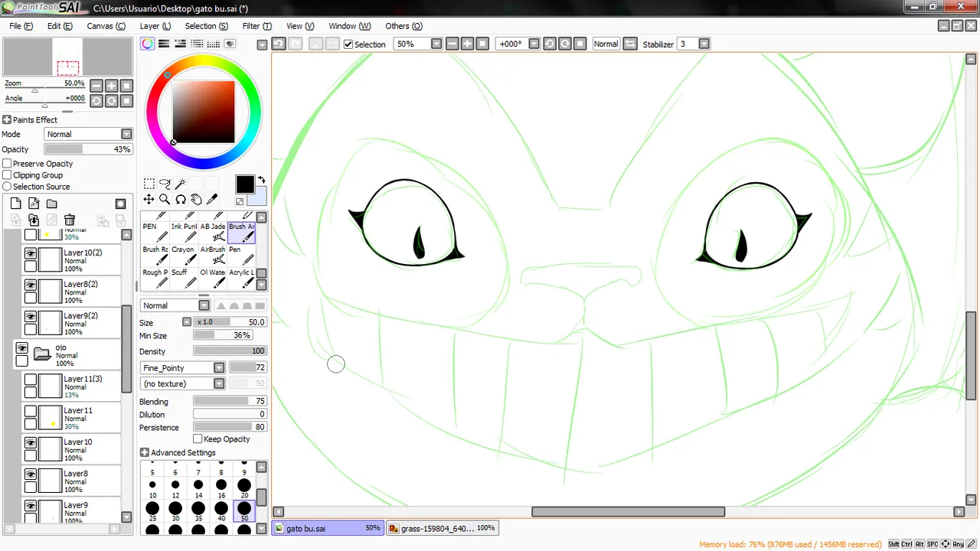This screenshot has width=980, height=551.
Task: Open the 50% zoom dropdown in toolbar
Action: pos(436,44)
